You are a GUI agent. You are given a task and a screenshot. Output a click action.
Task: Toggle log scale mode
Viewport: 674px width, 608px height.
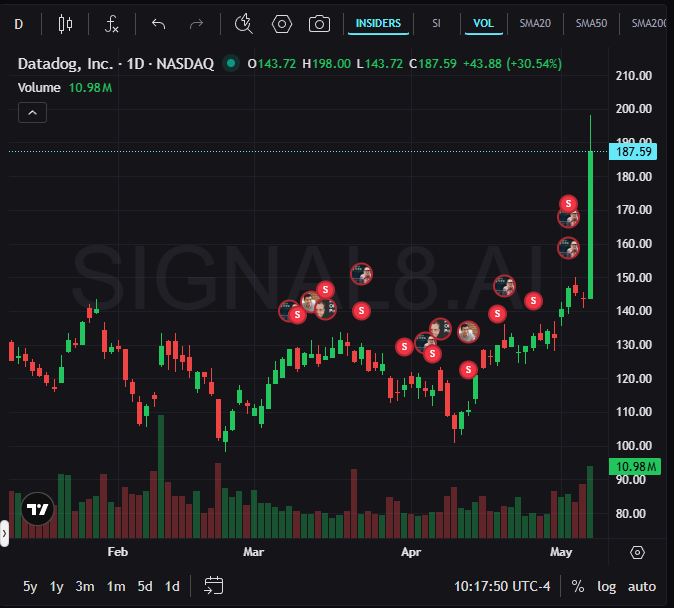click(x=607, y=586)
